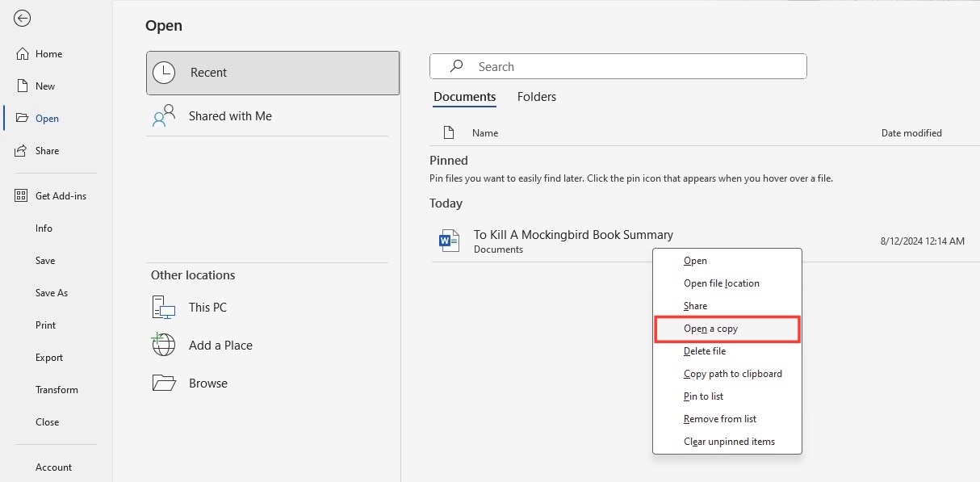Open Transform in the sidebar

[x=57, y=390]
